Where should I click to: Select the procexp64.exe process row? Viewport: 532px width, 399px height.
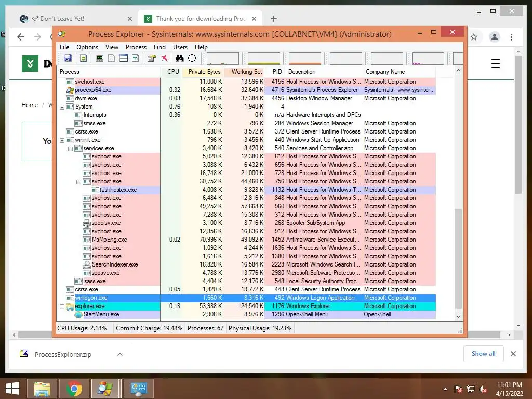[246, 90]
